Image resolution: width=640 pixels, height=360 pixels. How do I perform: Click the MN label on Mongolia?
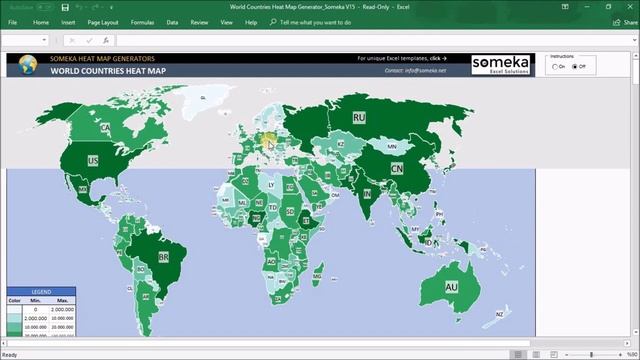coord(392,146)
